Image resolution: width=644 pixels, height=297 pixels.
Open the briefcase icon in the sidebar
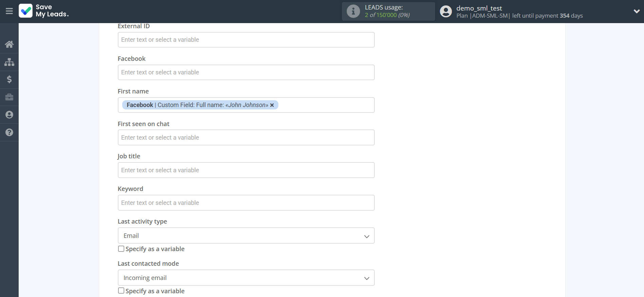[x=9, y=97]
